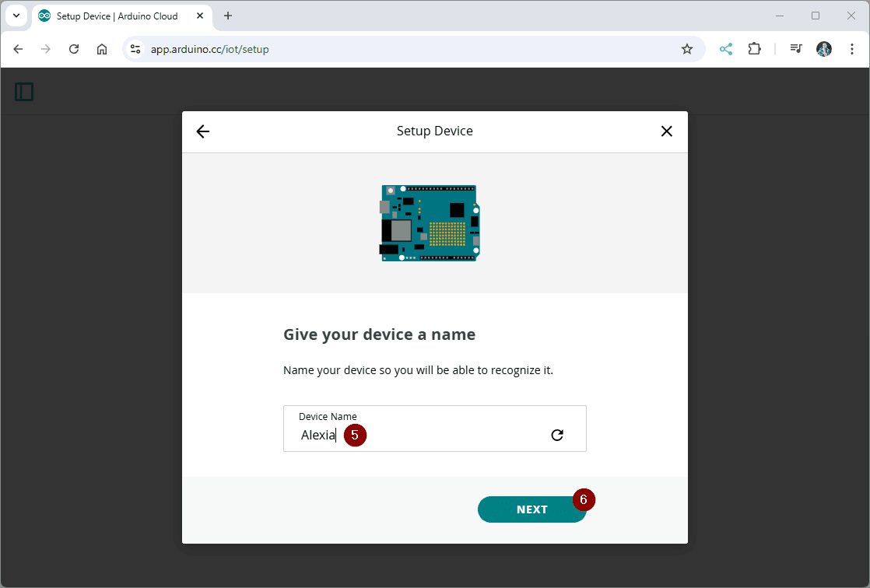Open the browser Extensions puzzle icon
The height and width of the screenshot is (588, 870).
(x=754, y=49)
